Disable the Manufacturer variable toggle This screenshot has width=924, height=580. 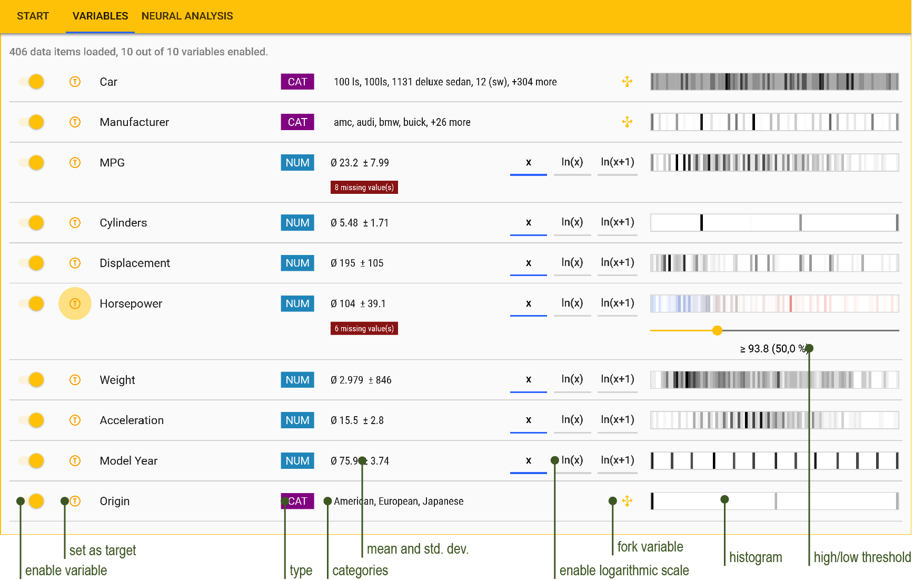click(x=31, y=122)
